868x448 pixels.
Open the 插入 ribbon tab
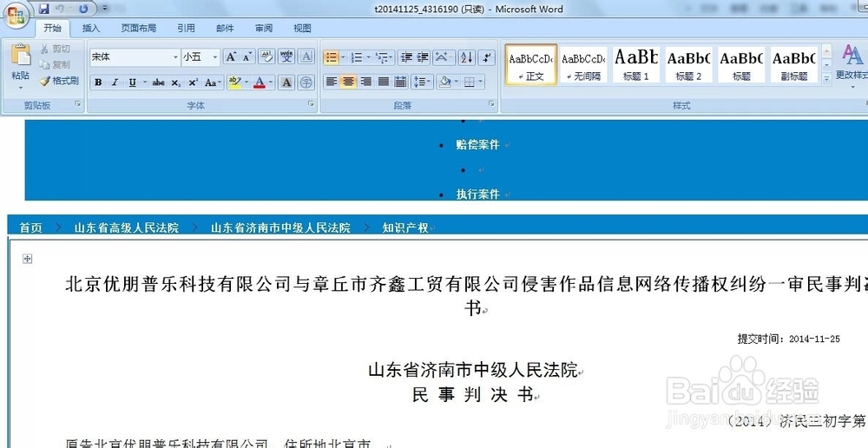[x=91, y=29]
